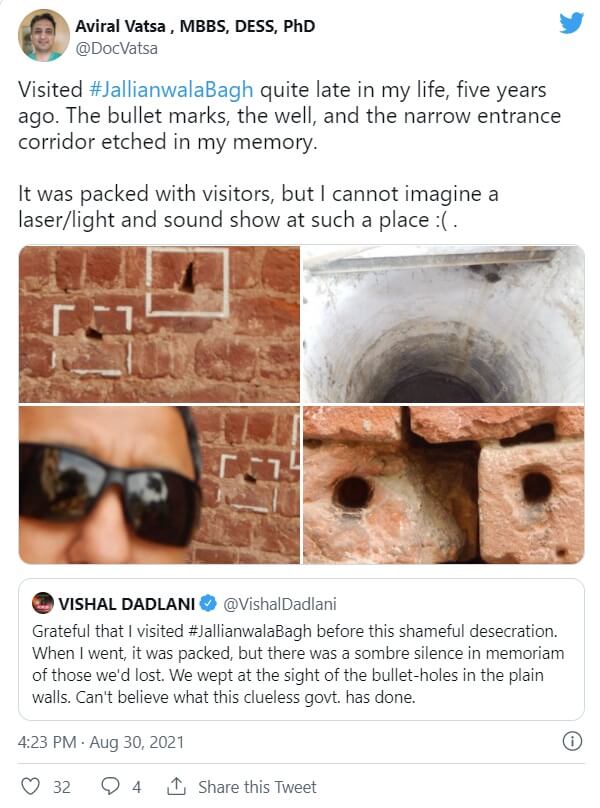This screenshot has height=808, width=600.
Task: Open the sunglasses selfie photo
Action: pyautogui.click(x=159, y=485)
